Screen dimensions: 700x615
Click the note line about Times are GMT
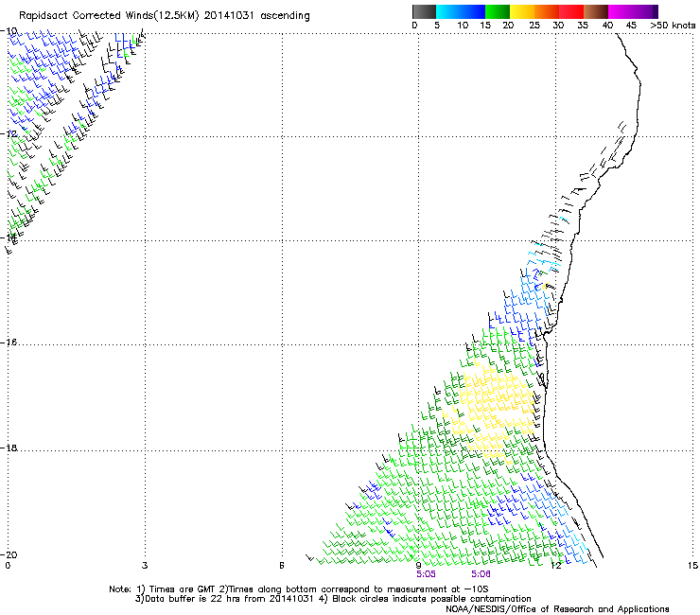pos(299,589)
